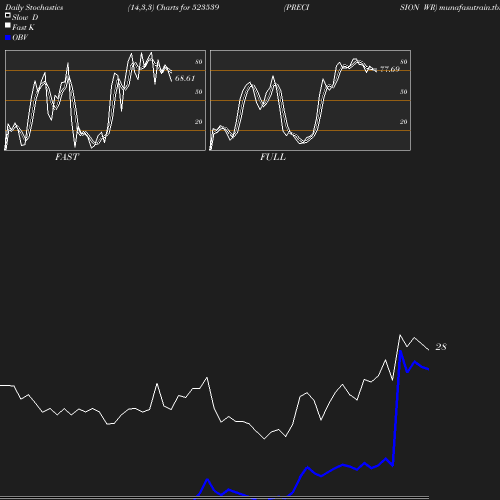Click the price label 28

(441, 347)
